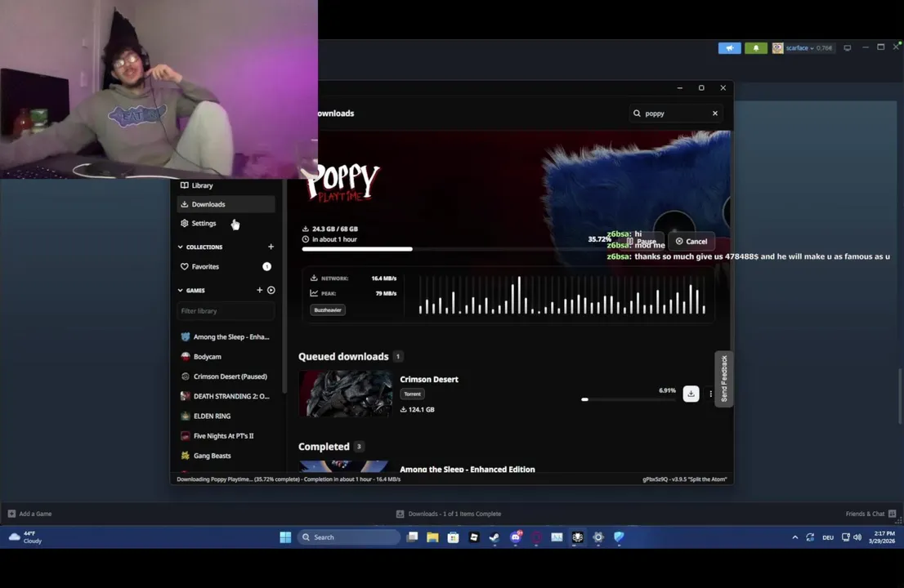The width and height of the screenshot is (904, 588).
Task: Open the Send Feedback side tab
Action: pyautogui.click(x=724, y=378)
